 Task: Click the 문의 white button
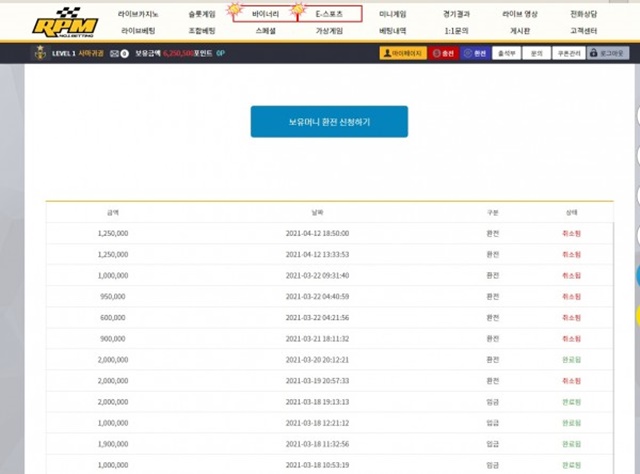[536, 53]
